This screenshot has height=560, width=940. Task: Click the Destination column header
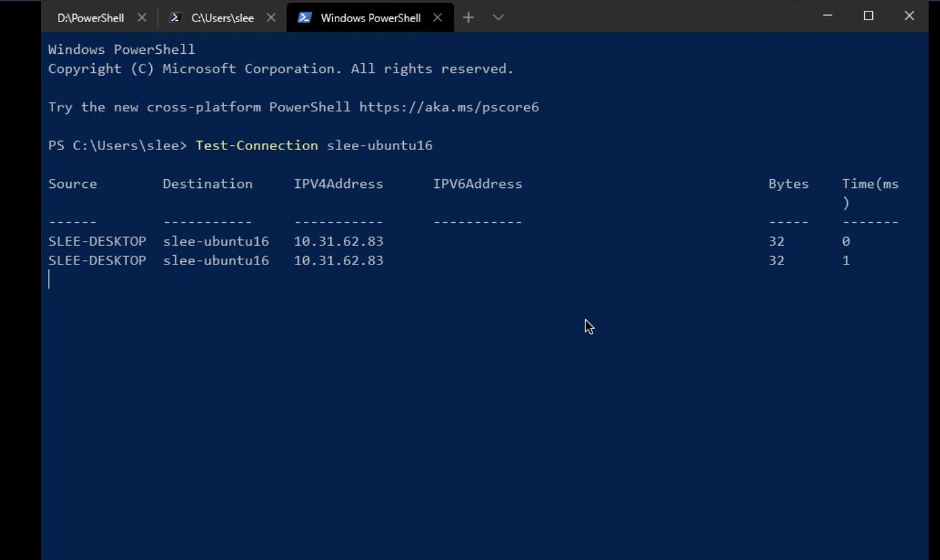coord(208,184)
